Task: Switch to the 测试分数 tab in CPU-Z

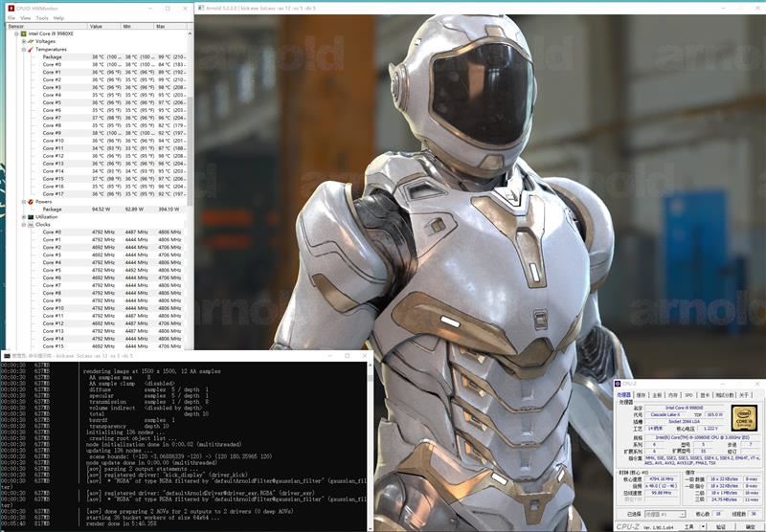Action: point(725,395)
